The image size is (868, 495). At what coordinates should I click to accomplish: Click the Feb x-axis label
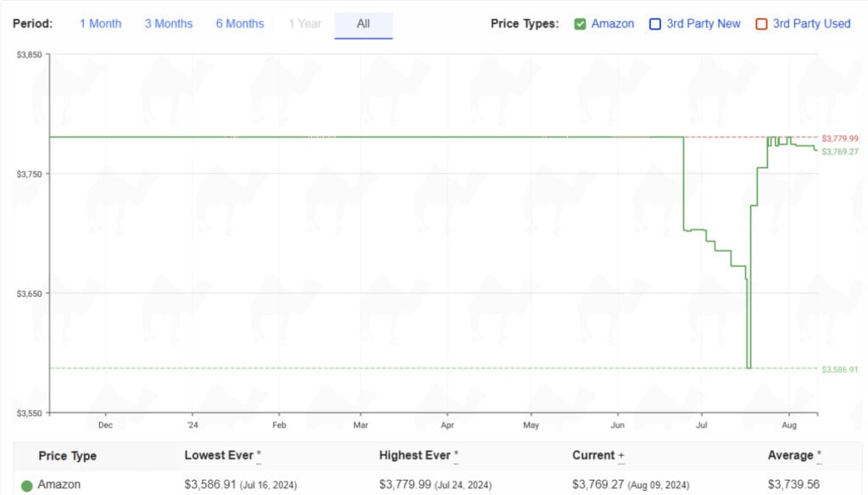tap(279, 425)
